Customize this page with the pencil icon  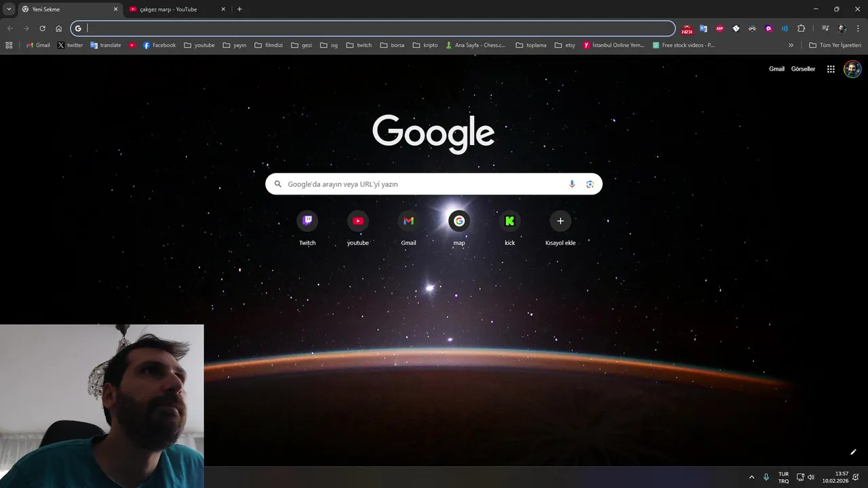(x=853, y=452)
